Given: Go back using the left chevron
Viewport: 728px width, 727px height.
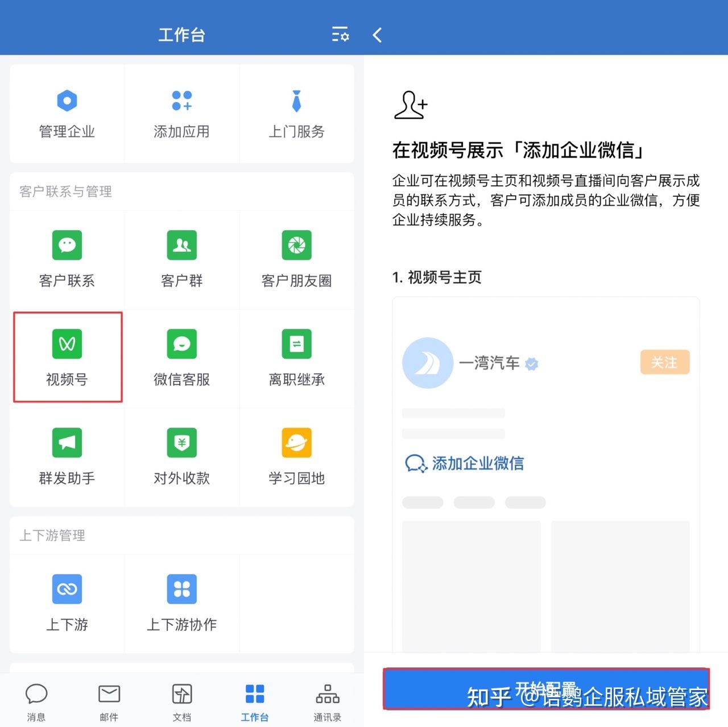Looking at the screenshot, I should point(377,35).
